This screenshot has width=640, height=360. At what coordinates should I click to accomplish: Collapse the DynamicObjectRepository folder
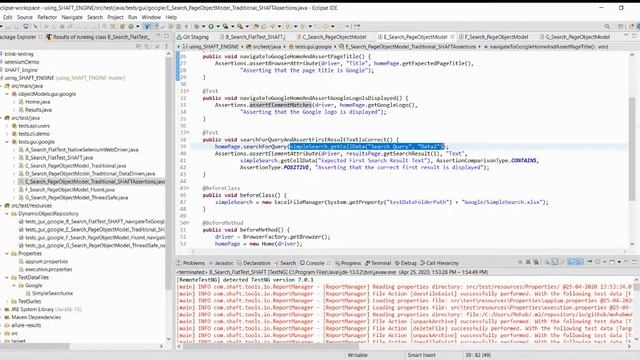[7, 214]
